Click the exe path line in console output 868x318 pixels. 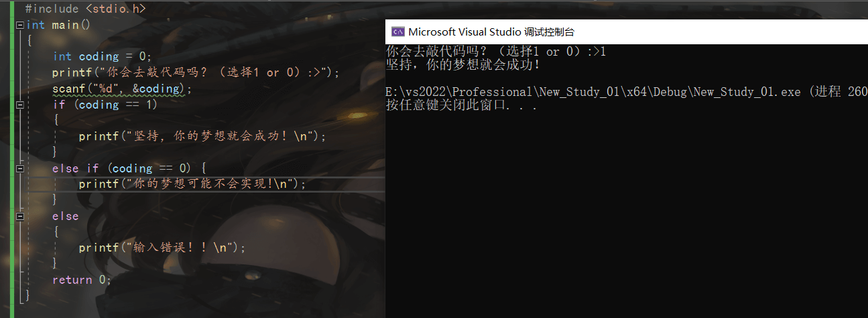(617, 92)
